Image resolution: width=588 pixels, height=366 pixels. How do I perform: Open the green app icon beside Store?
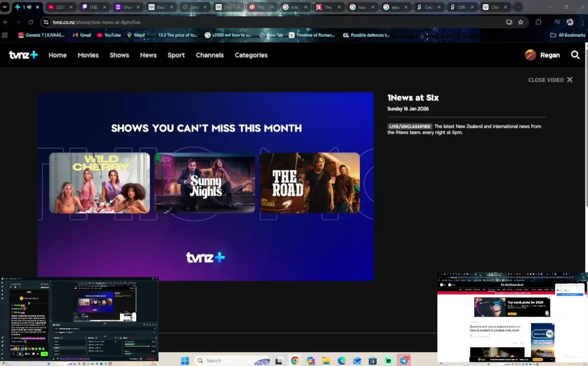point(388,361)
